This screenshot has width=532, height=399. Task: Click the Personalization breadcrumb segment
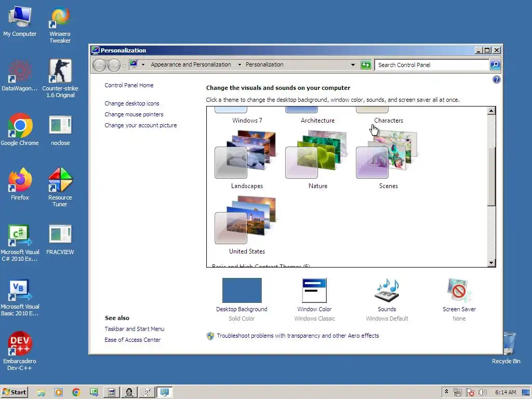click(x=264, y=64)
